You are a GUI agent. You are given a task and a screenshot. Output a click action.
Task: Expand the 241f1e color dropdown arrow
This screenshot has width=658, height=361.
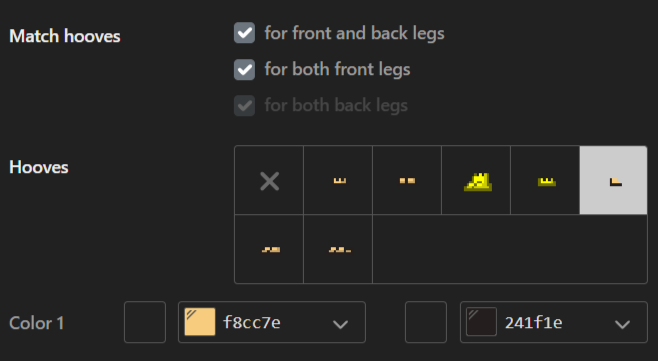click(622, 324)
